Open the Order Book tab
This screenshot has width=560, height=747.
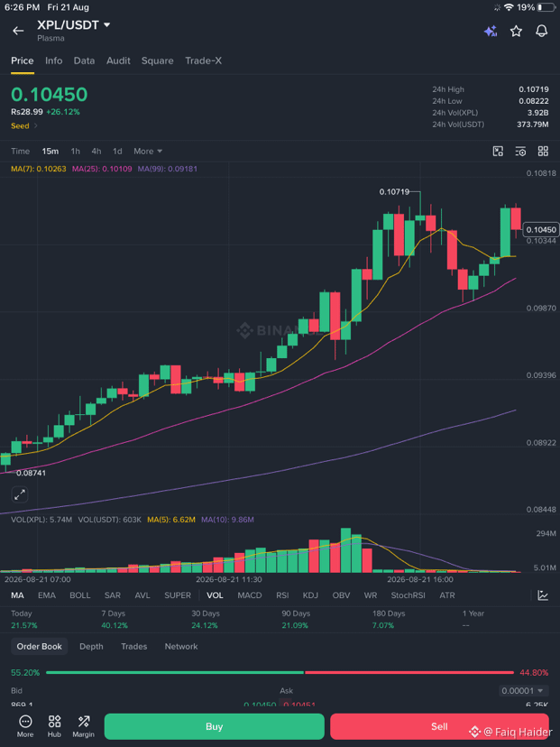(40, 647)
